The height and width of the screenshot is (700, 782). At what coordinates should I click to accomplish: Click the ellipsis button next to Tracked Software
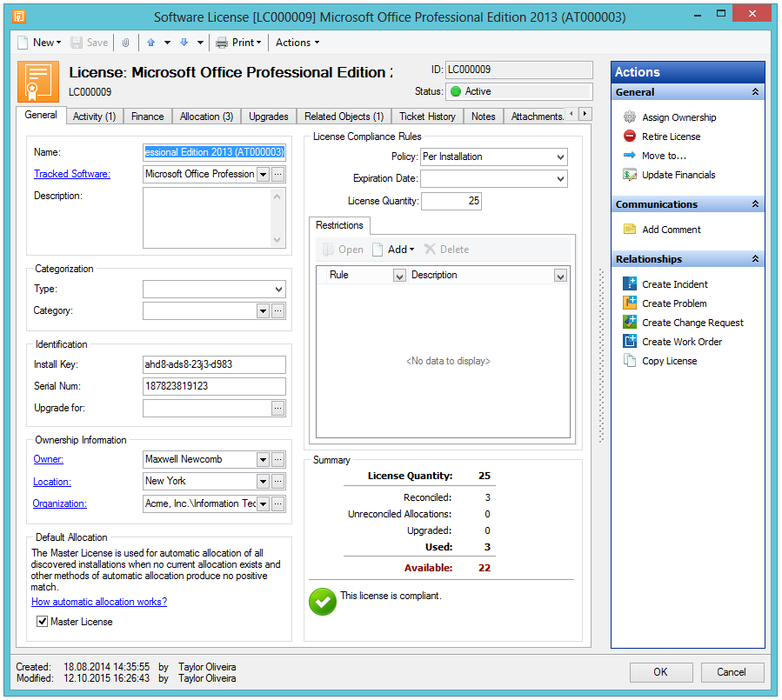tap(278, 174)
